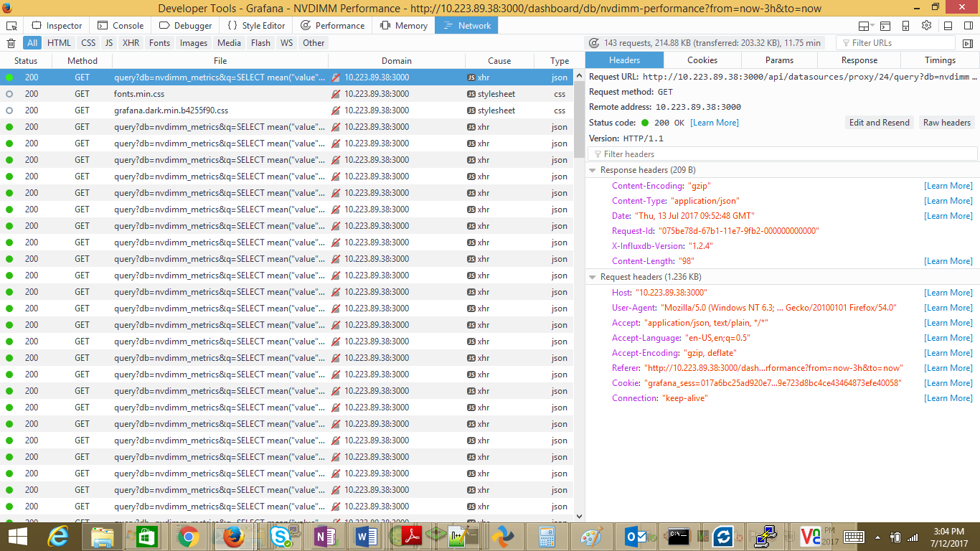The width and height of the screenshot is (980, 551).
Task: Filter requests by Media type
Action: click(230, 43)
